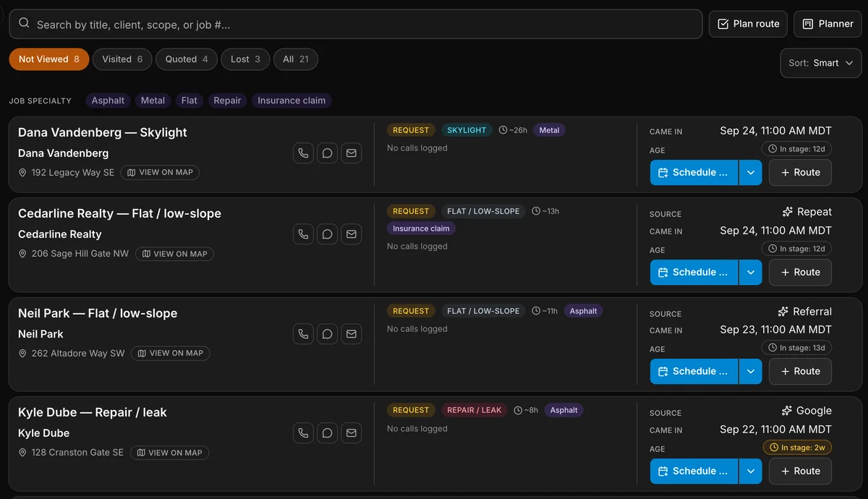Call Cedarline Realty with the phone icon
The height and width of the screenshot is (499, 868).
pos(303,234)
